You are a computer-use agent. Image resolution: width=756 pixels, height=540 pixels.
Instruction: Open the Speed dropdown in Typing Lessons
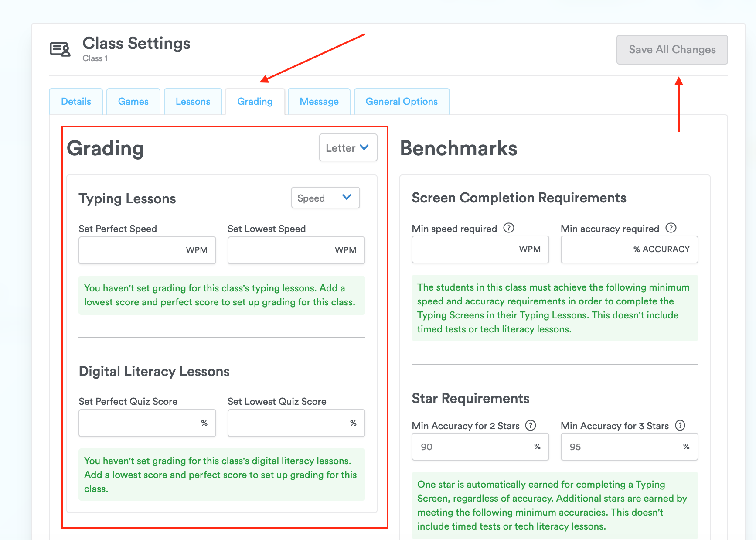coord(325,198)
